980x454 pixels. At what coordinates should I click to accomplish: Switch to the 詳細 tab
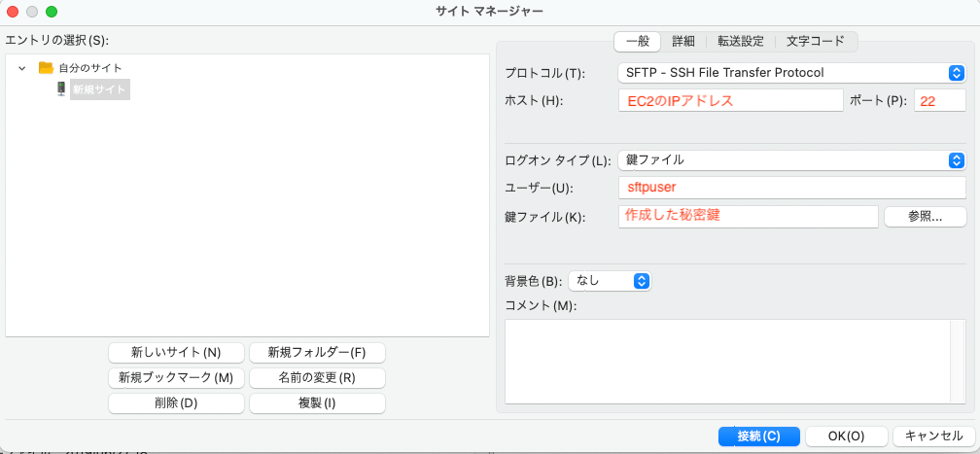[683, 41]
